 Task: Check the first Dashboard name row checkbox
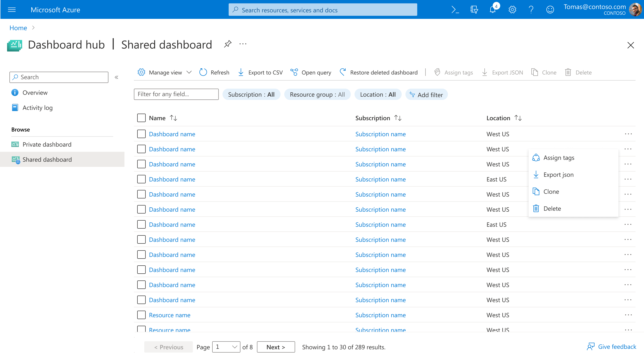(x=141, y=134)
